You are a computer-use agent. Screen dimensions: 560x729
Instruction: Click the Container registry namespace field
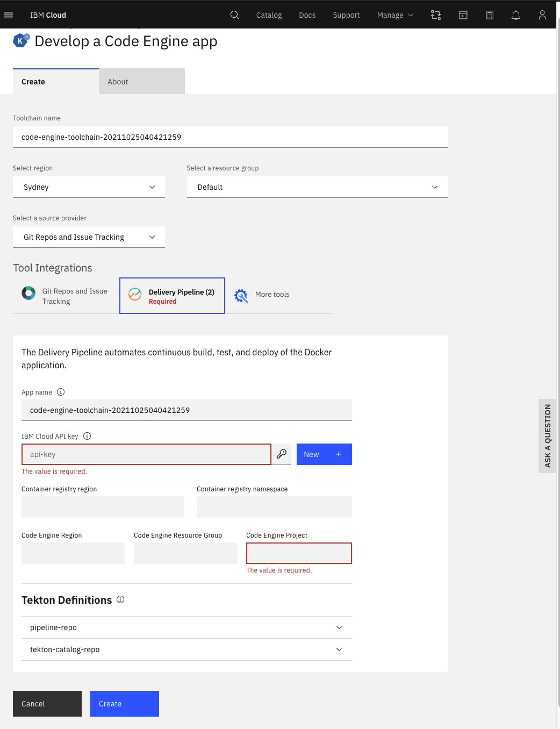pos(274,507)
